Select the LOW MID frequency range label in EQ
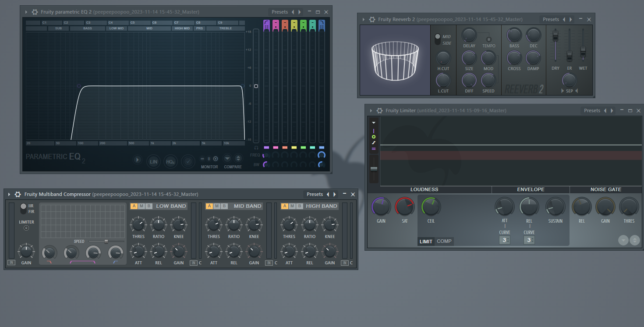Screen dimensions: 644x327 (117, 28)
